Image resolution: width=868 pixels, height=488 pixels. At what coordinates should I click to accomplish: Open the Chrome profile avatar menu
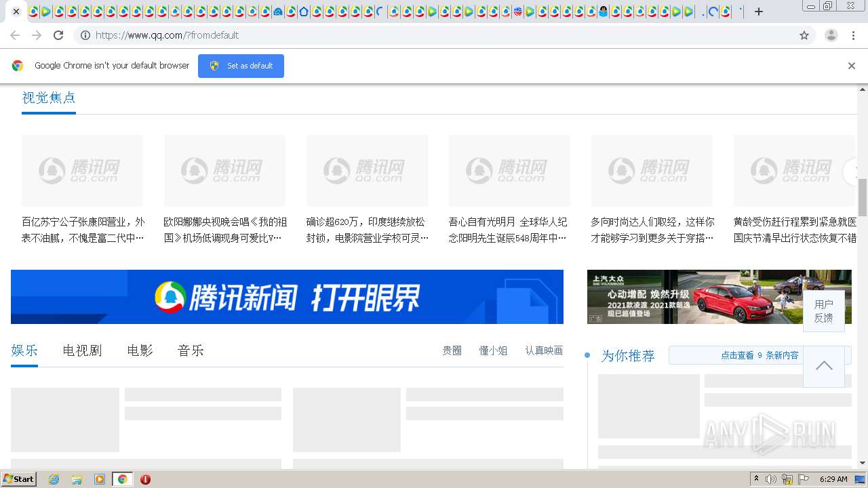(831, 35)
